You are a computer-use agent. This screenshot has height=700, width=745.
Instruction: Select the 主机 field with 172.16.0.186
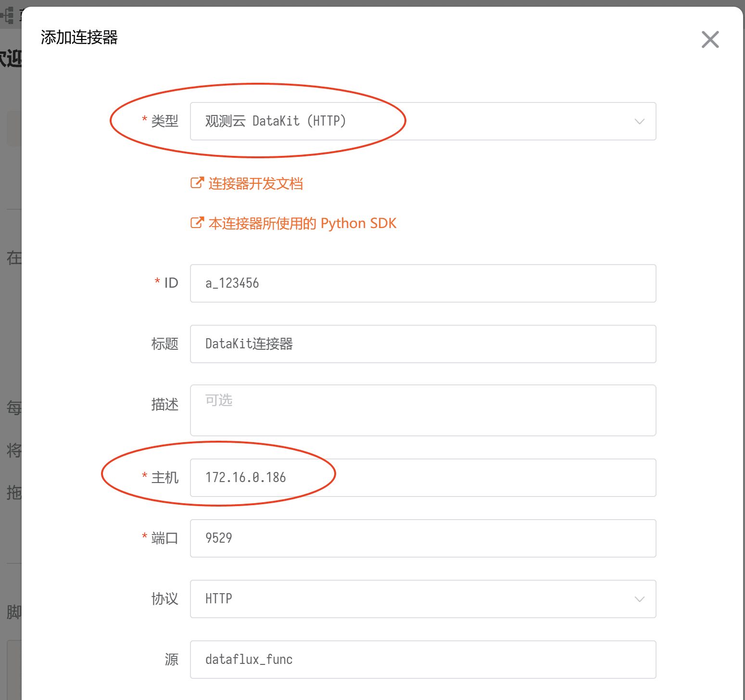coord(423,478)
